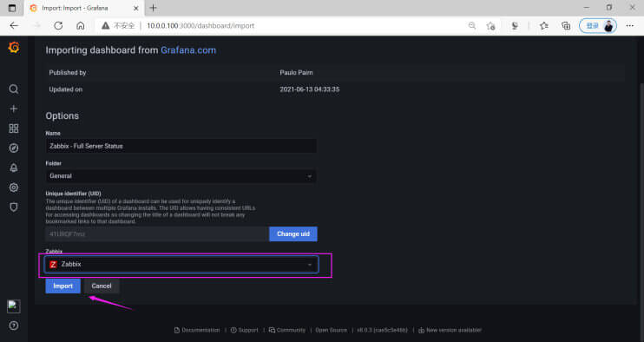Open a new browser tab
644x342 pixels.
coord(154,8)
